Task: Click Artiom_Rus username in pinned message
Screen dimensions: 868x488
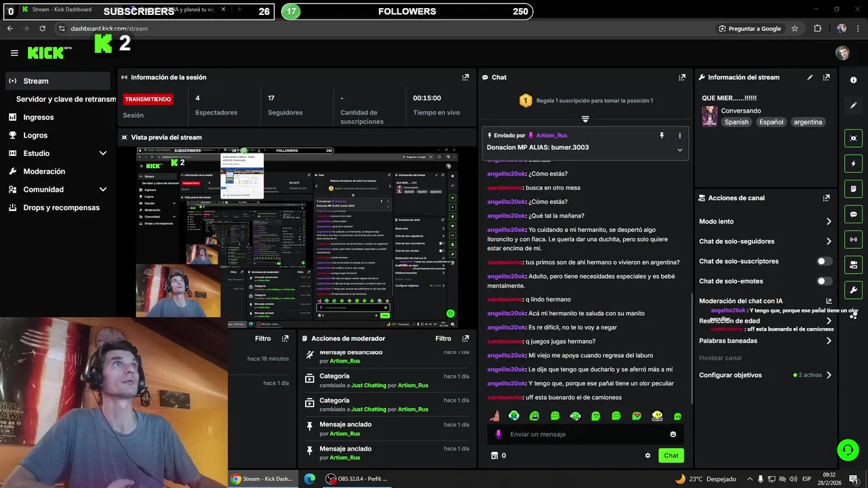Action: tap(551, 136)
